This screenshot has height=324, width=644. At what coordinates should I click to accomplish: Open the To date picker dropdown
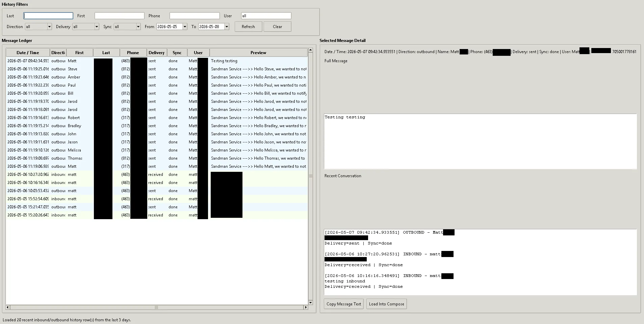pyautogui.click(x=227, y=27)
